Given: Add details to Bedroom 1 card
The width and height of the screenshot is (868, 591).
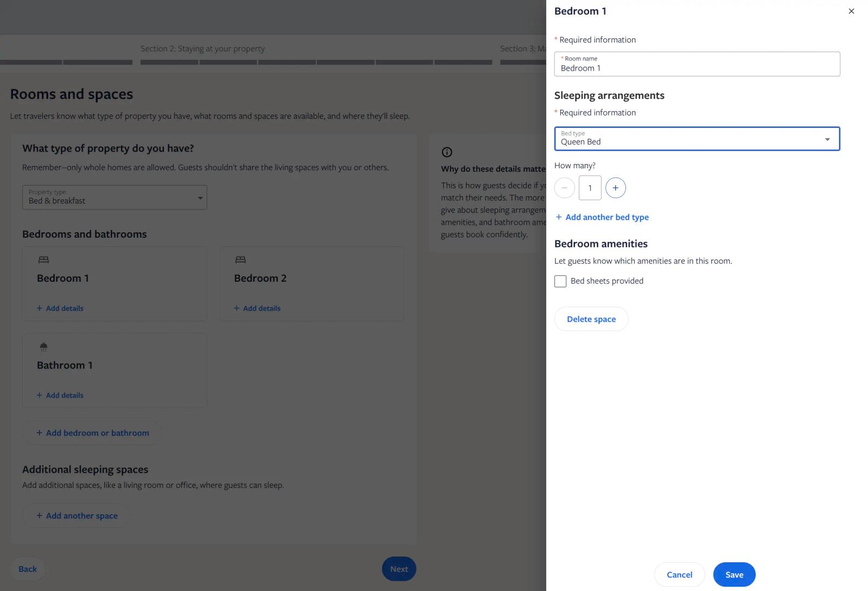Looking at the screenshot, I should tap(60, 308).
